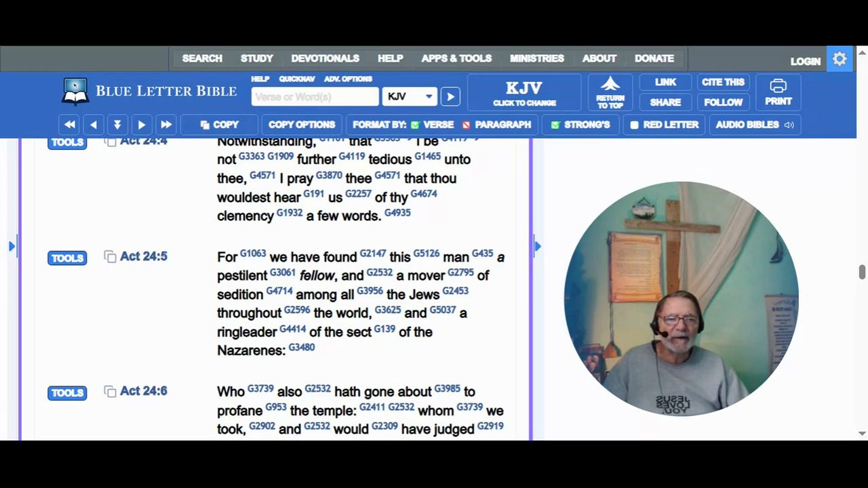Screen dimensions: 868x488
Task: Open the KJV version dropdown
Action: (x=410, y=97)
